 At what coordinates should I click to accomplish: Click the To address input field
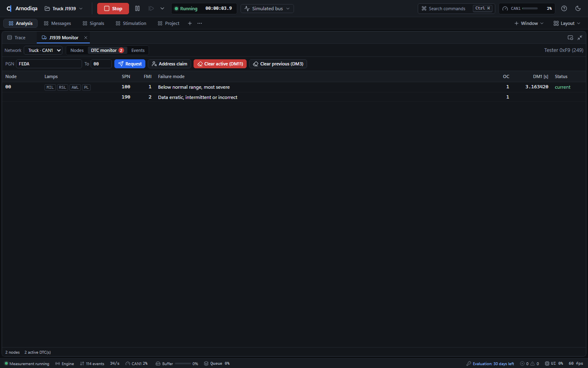(101, 64)
